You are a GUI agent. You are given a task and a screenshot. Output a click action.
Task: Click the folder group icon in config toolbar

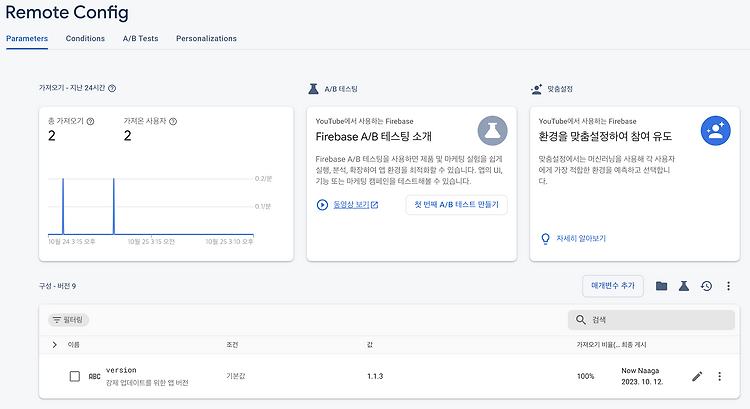(x=662, y=286)
